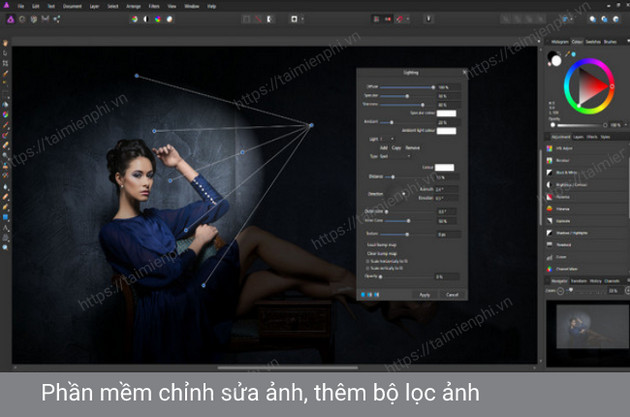Select the View hand tool
Viewport: 630px width, 417px height.
click(x=5, y=43)
